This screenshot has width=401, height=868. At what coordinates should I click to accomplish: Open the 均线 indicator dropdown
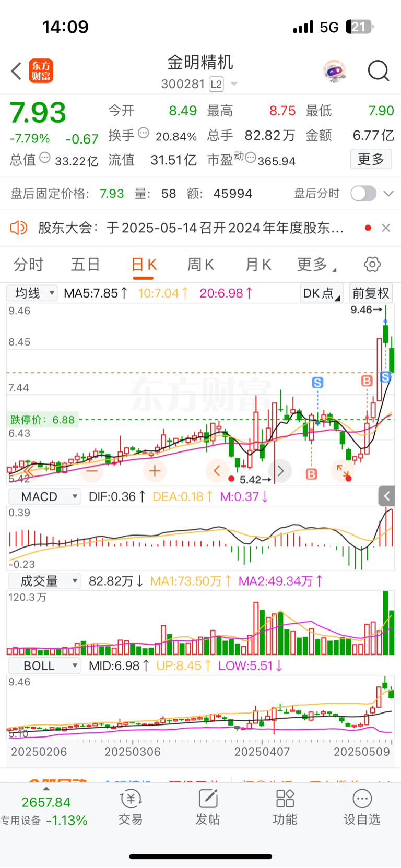click(32, 293)
